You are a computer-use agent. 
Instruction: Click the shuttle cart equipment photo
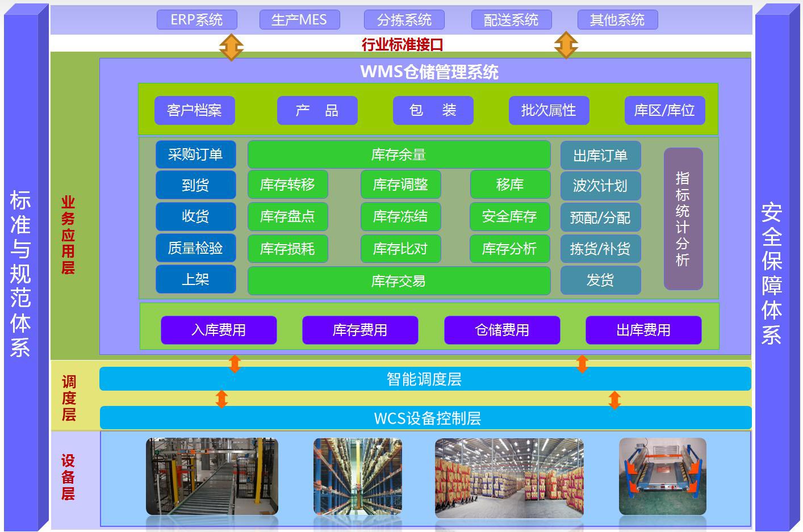[x=662, y=476]
